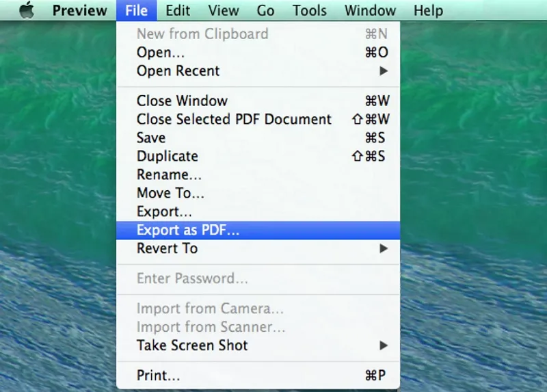The height and width of the screenshot is (392, 547).
Task: Select Close Window menu item
Action: coord(182,101)
